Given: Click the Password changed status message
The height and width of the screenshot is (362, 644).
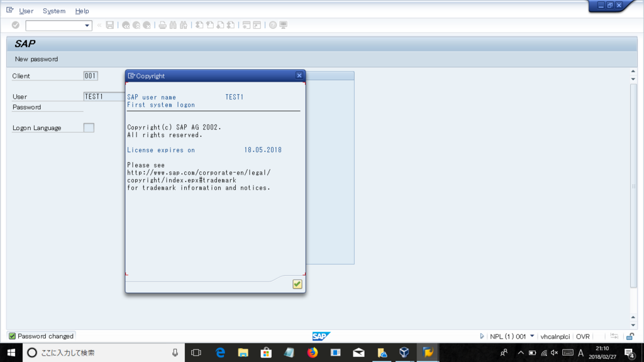Looking at the screenshot, I should [x=45, y=336].
